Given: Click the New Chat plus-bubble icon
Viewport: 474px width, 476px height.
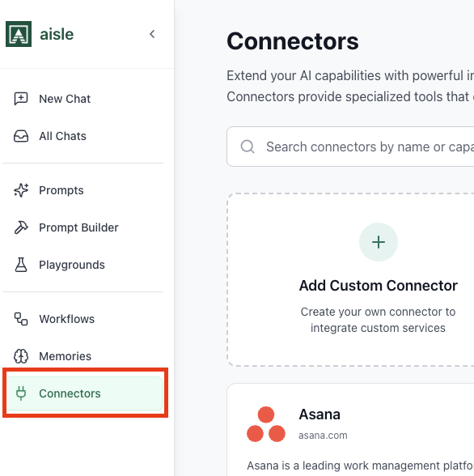Looking at the screenshot, I should 21,99.
